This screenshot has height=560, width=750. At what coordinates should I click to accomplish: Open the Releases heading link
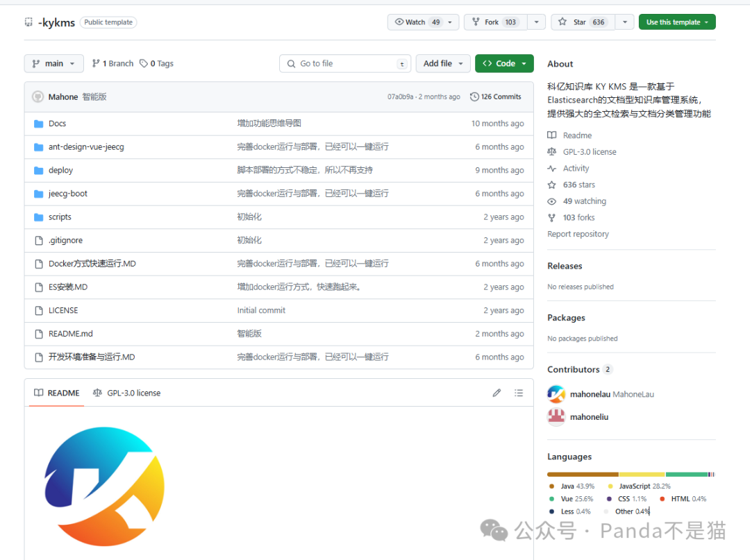point(565,266)
